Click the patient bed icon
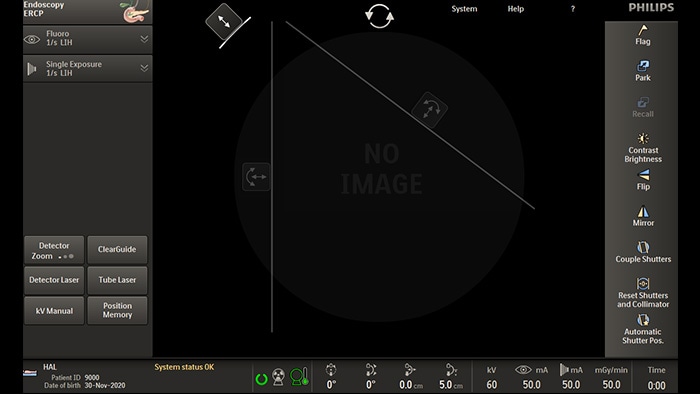Image resolution: width=700 pixels, height=394 pixels. click(x=30, y=373)
